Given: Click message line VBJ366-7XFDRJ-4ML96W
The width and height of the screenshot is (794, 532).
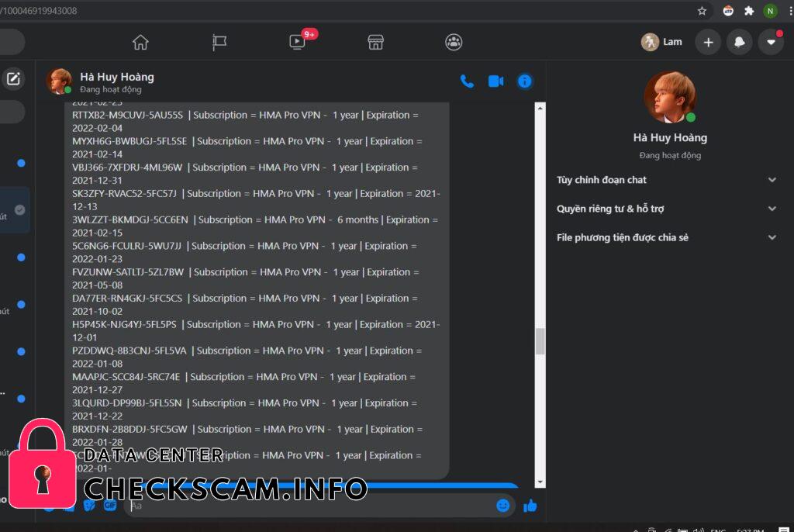Looking at the screenshot, I should coord(244,174).
